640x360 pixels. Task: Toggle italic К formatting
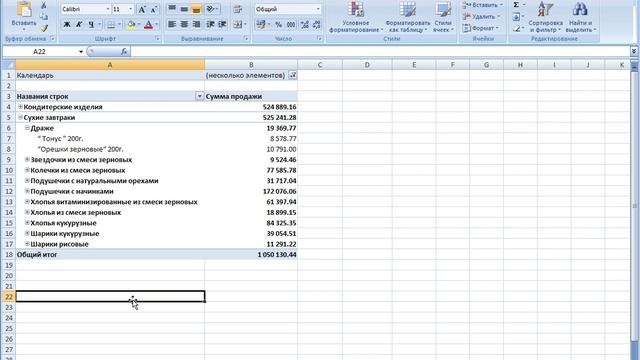pyautogui.click(x=79, y=25)
